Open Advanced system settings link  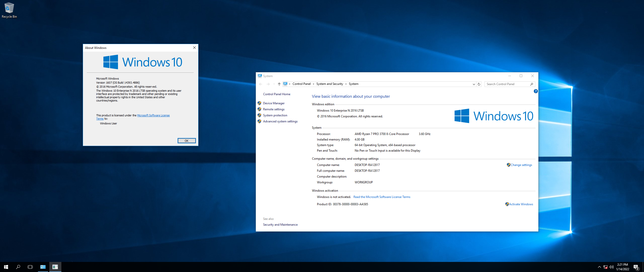coord(280,121)
